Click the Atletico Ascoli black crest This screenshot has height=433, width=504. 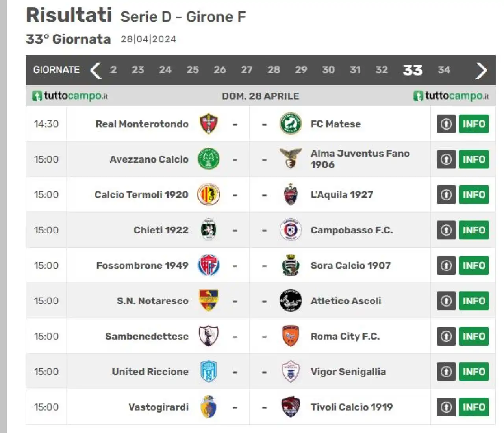pyautogui.click(x=291, y=301)
